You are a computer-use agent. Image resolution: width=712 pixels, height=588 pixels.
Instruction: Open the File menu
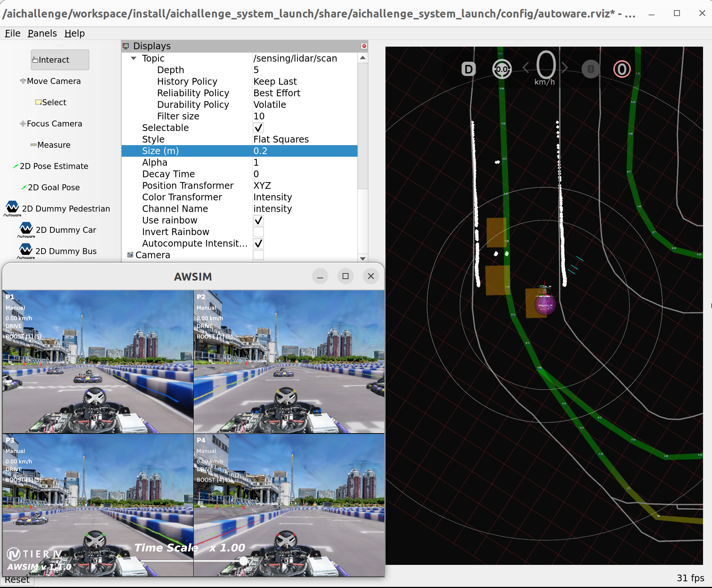tap(12, 34)
